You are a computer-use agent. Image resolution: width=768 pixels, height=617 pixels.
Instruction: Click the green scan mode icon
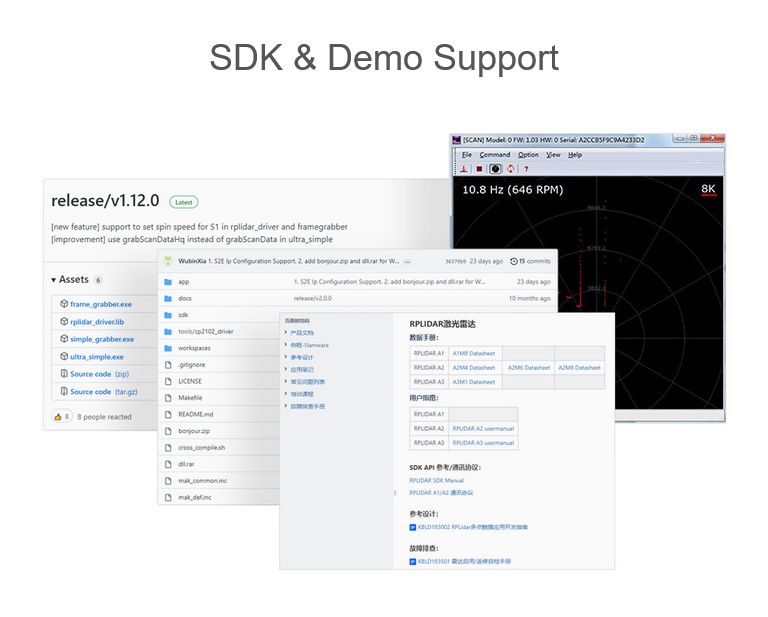pos(496,169)
